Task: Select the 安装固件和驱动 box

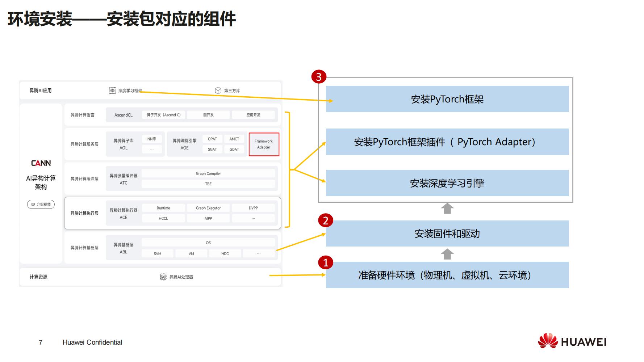Action: point(447,233)
